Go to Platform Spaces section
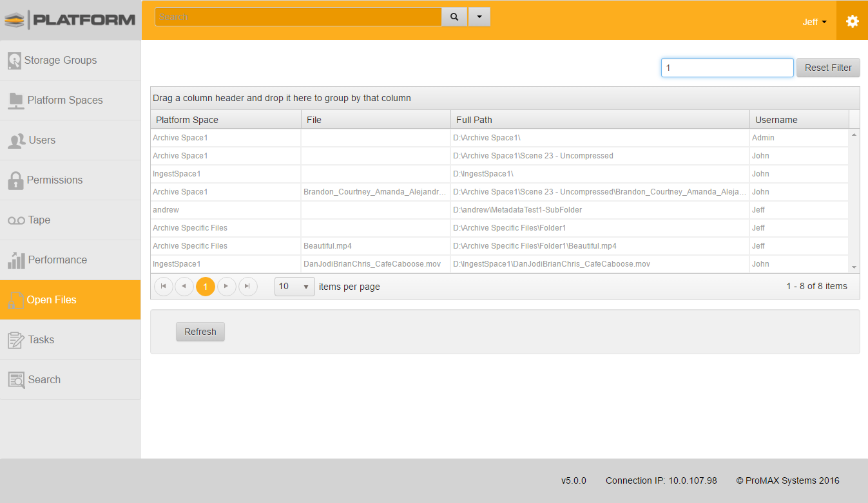 (70, 100)
